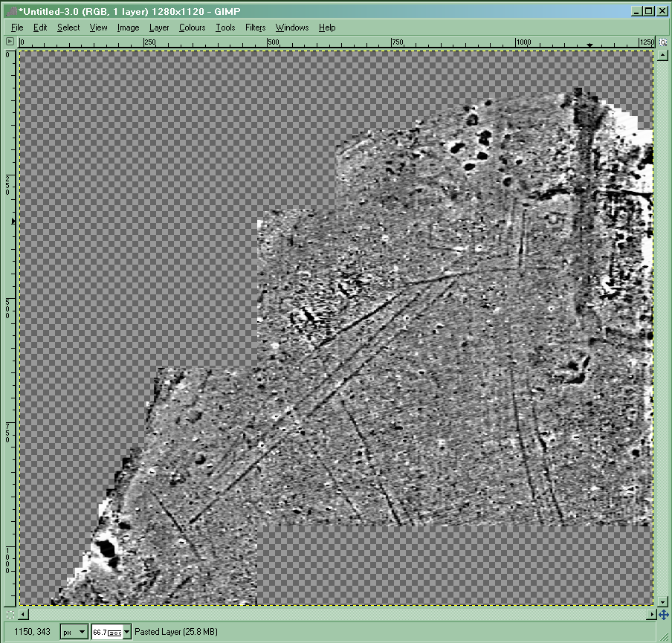The height and width of the screenshot is (643, 672).
Task: Open the Edit menu
Action: pos(40,28)
